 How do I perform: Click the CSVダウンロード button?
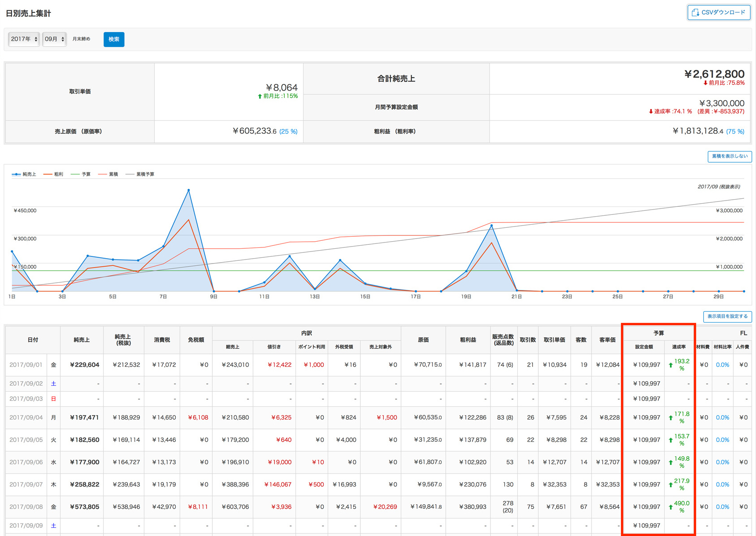pos(718,13)
